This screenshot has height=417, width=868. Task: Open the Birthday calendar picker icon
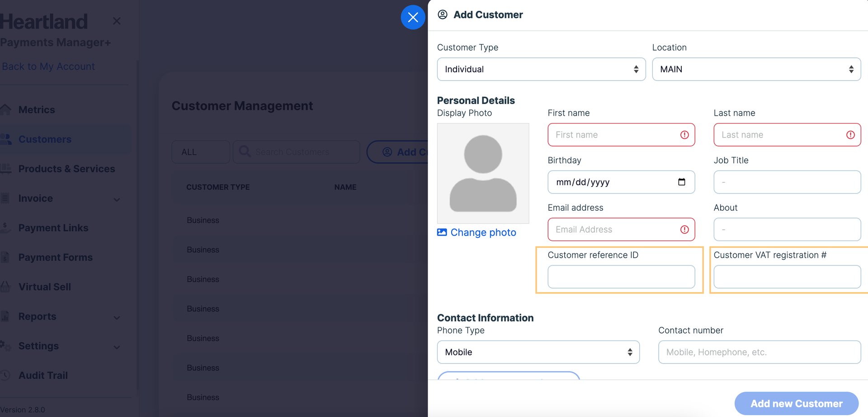tap(682, 182)
